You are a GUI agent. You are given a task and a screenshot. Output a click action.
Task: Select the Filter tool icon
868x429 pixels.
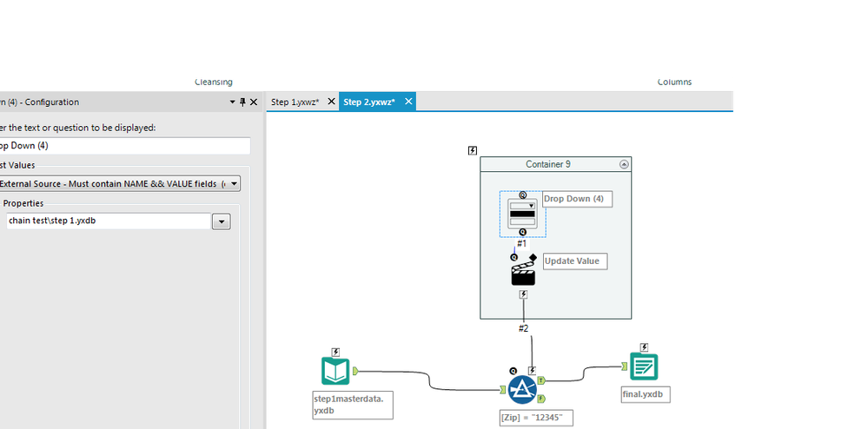pyautogui.click(x=522, y=390)
